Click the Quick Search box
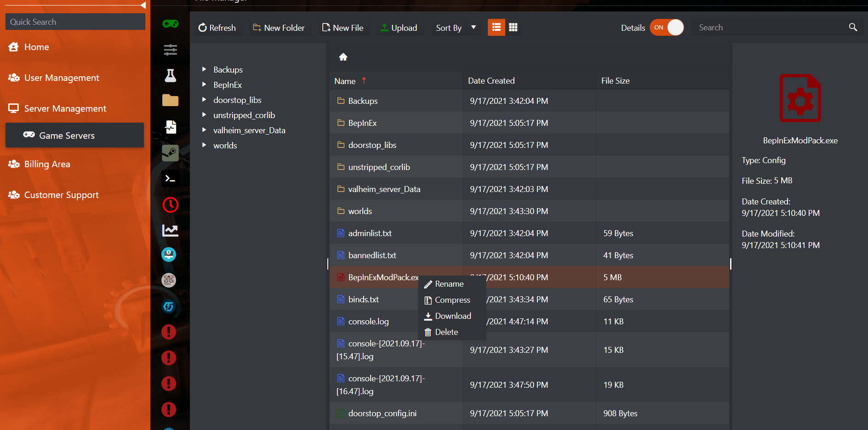Viewport: 868px width, 430px height. [75, 22]
